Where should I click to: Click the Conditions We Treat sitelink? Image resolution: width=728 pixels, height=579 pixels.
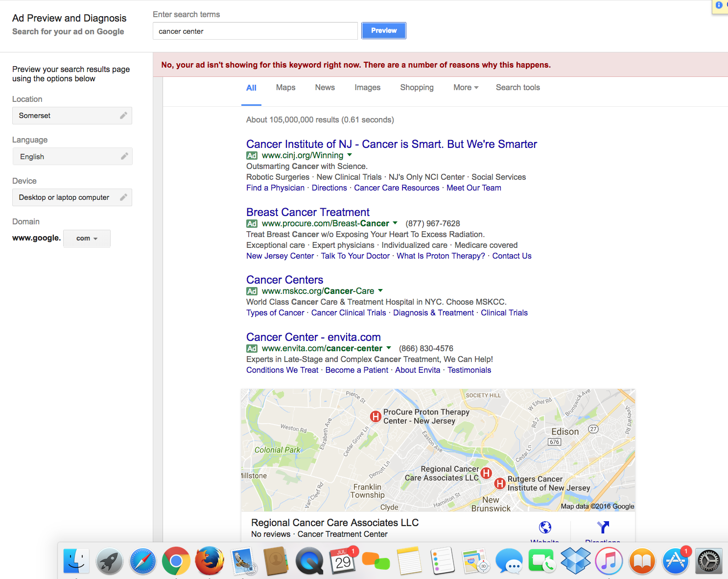282,370
